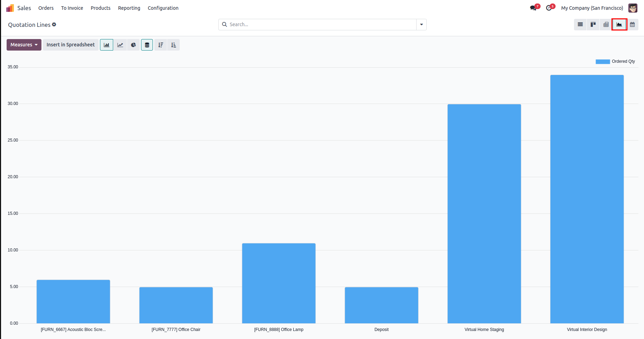Switch to calendar view
The height and width of the screenshot is (339, 644).
pos(633,24)
